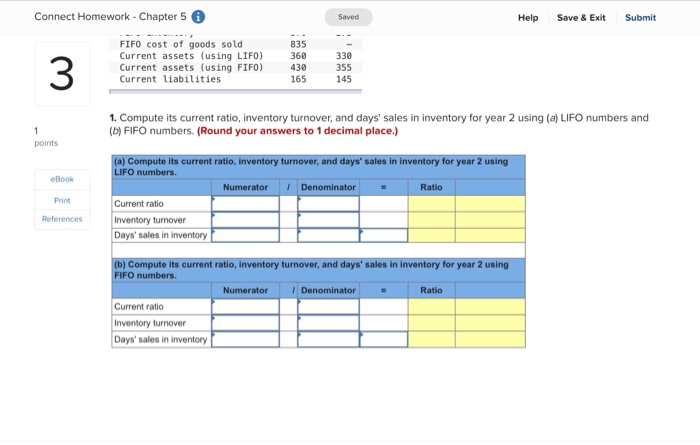The width and height of the screenshot is (700, 445).
Task: Click LIFO Days' sales in inventory Ratio cell
Action: 431,235
